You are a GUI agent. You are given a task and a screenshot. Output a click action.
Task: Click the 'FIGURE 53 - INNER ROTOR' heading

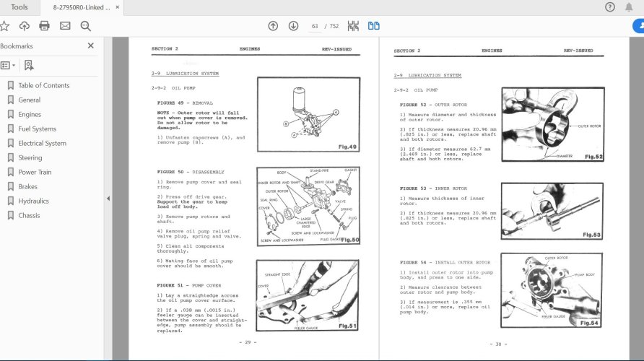[433, 188]
